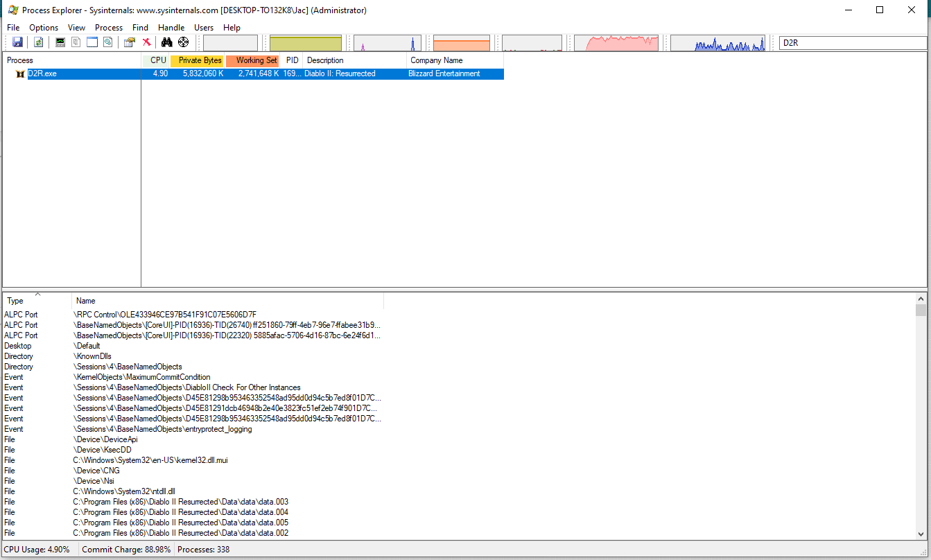931x560 pixels.
Task: Select the \RPC Control\OLE433946CE97B541F91C07E5606D7F handle
Action: [165, 315]
